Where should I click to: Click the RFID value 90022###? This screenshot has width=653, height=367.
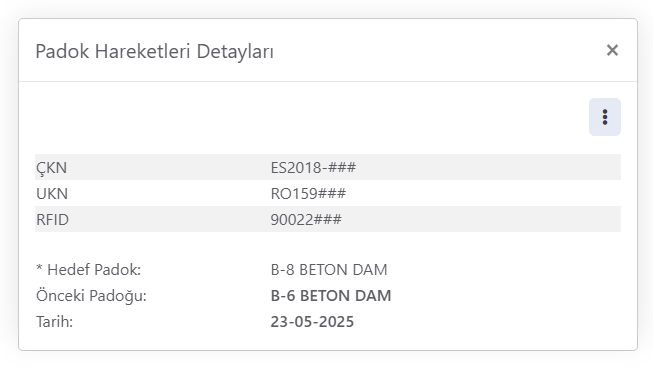click(306, 220)
